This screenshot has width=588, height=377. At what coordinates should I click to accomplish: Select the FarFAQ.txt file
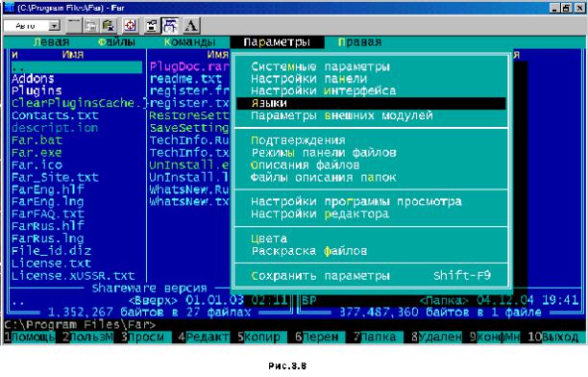coord(48,214)
